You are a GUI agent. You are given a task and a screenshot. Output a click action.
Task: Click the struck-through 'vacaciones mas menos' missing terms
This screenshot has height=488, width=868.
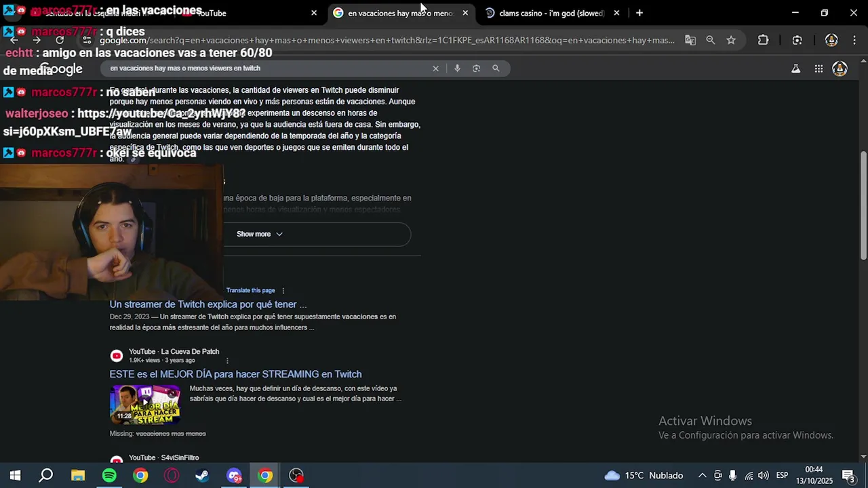click(171, 434)
